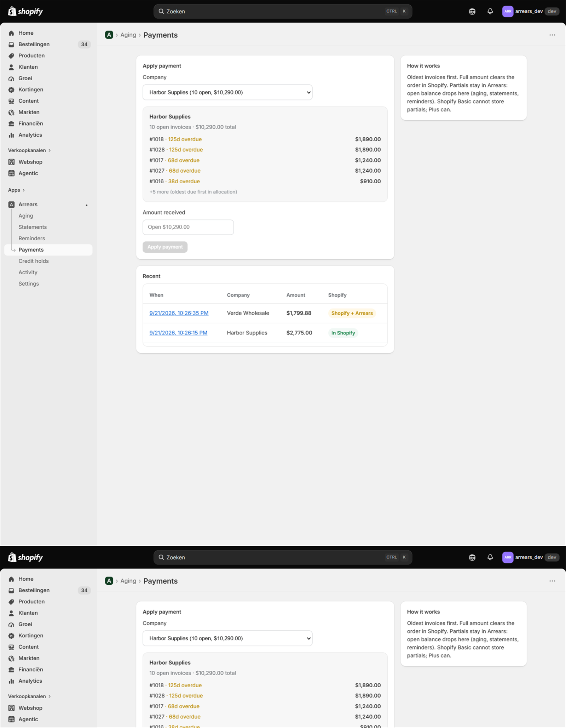This screenshot has width=566, height=728.
Task: Expand the Apps section in the sidebar
Action: [x=16, y=190]
